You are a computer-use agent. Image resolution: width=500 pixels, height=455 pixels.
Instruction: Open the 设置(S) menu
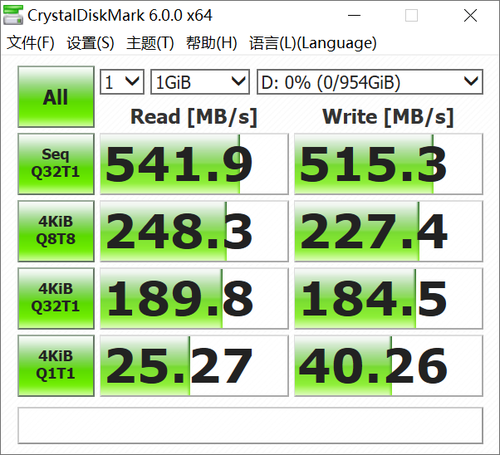(90, 43)
